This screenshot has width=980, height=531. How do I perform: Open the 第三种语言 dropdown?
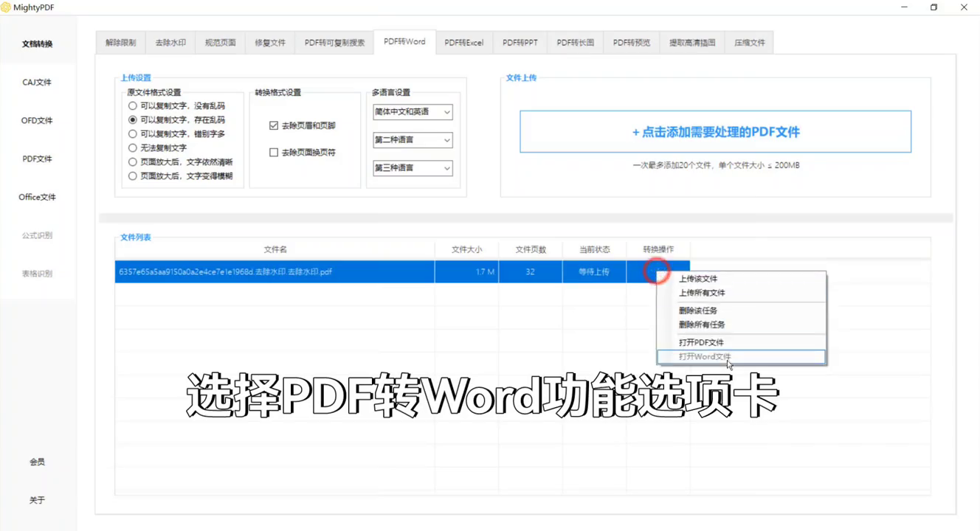413,168
